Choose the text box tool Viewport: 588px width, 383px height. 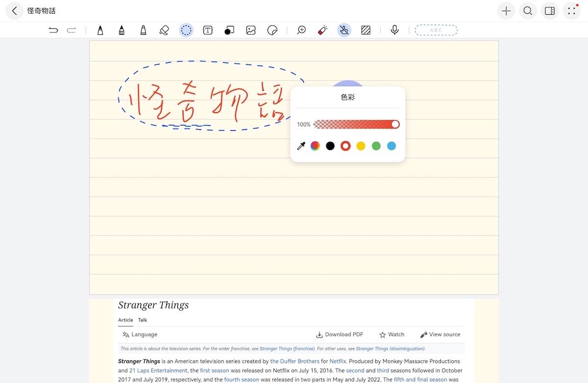tap(208, 30)
